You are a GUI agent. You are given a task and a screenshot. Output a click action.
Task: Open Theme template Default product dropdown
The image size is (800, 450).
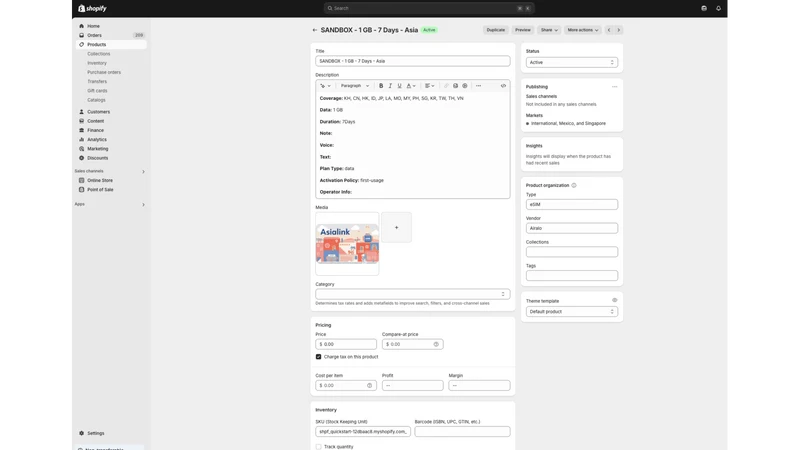(572, 312)
